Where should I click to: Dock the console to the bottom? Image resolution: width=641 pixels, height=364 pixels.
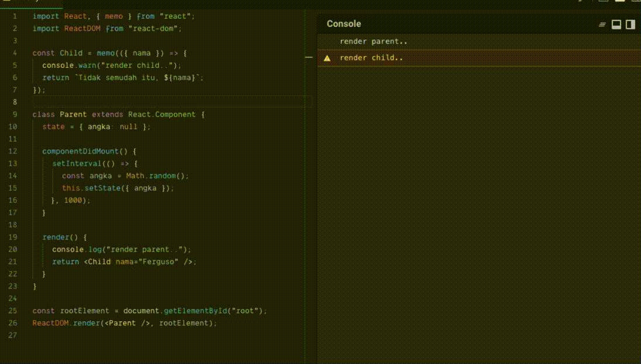tap(616, 25)
